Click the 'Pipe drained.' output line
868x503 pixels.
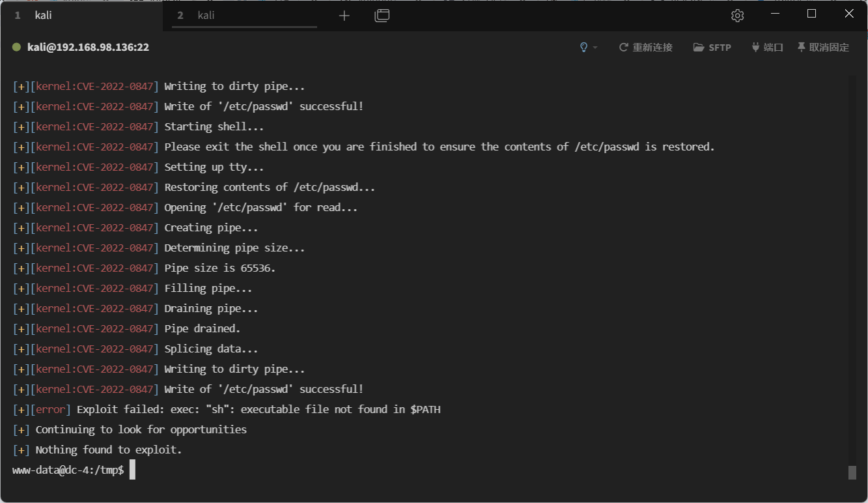tap(126, 328)
